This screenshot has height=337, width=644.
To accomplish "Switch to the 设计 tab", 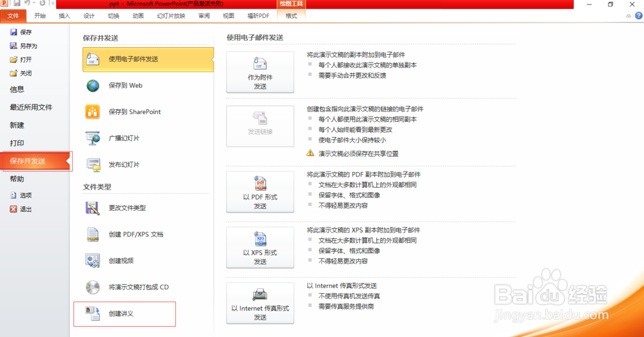I will point(89,16).
